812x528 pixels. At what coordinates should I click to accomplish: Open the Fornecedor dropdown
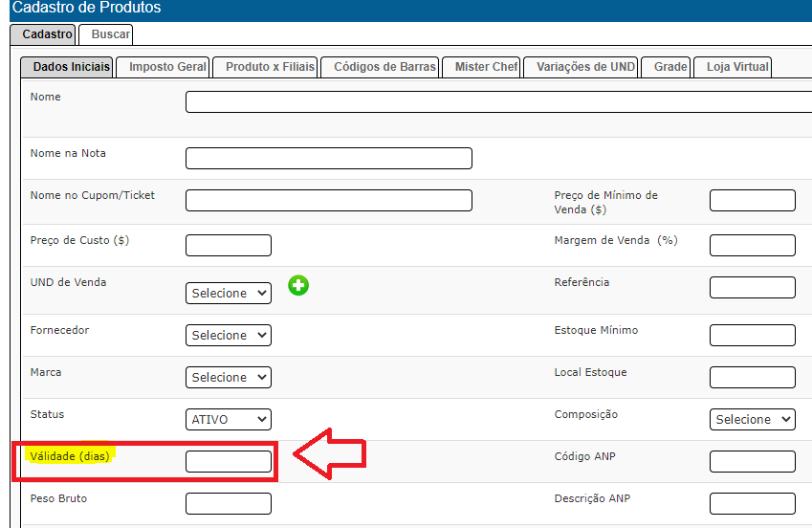pyautogui.click(x=229, y=335)
